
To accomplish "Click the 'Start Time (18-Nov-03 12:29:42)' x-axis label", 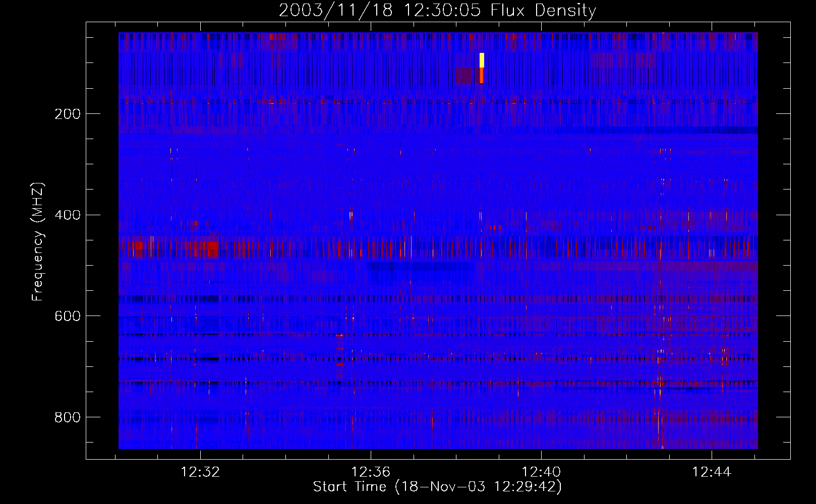I will [x=437, y=487].
